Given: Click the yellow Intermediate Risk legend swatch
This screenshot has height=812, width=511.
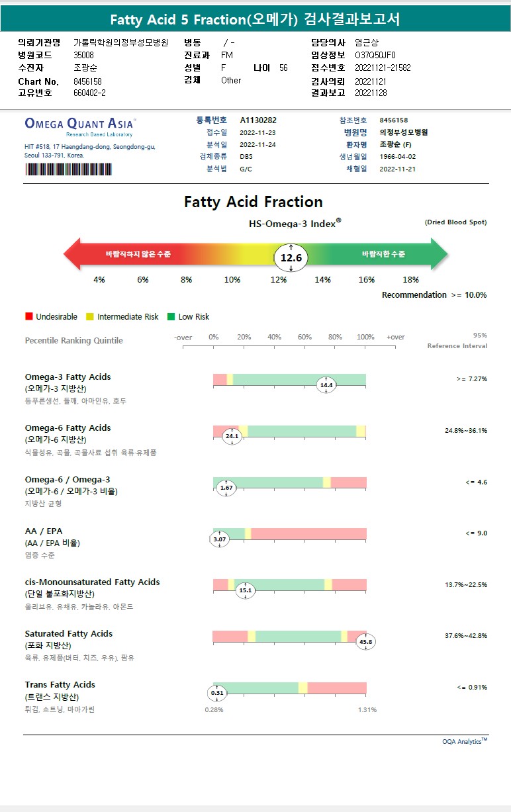Looking at the screenshot, I should point(90,317).
